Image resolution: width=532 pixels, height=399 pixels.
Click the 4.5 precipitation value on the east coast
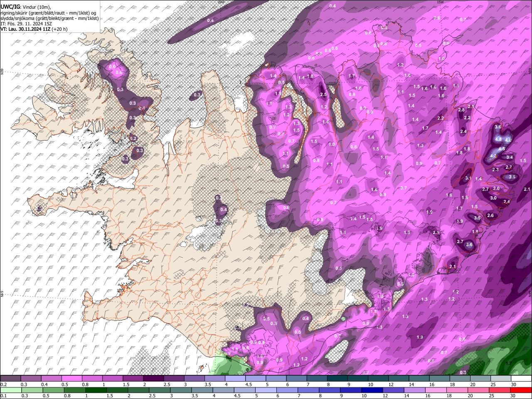(x=502, y=149)
